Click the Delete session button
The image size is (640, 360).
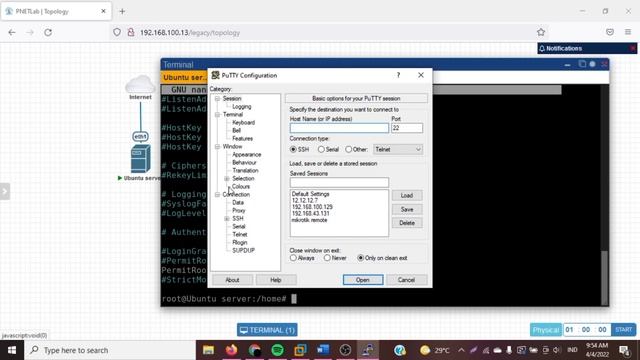point(407,223)
